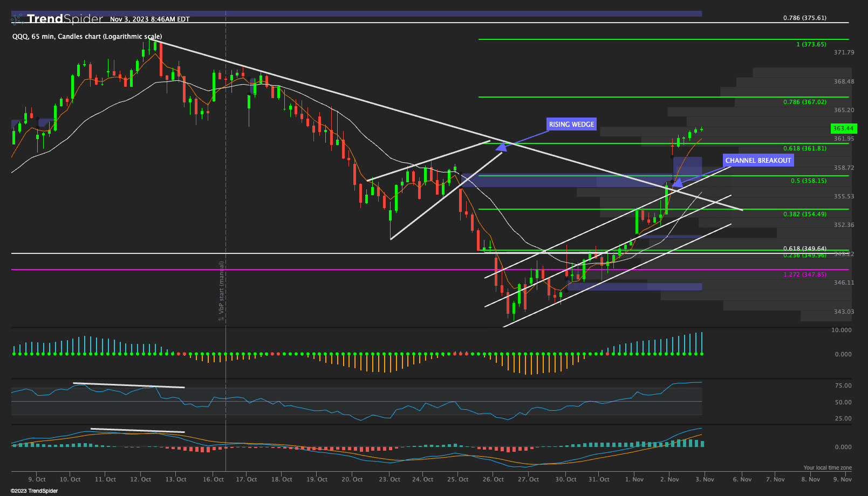Click the 0.382 (354.49) Fibonacci level label
868x496 pixels.
click(x=804, y=214)
